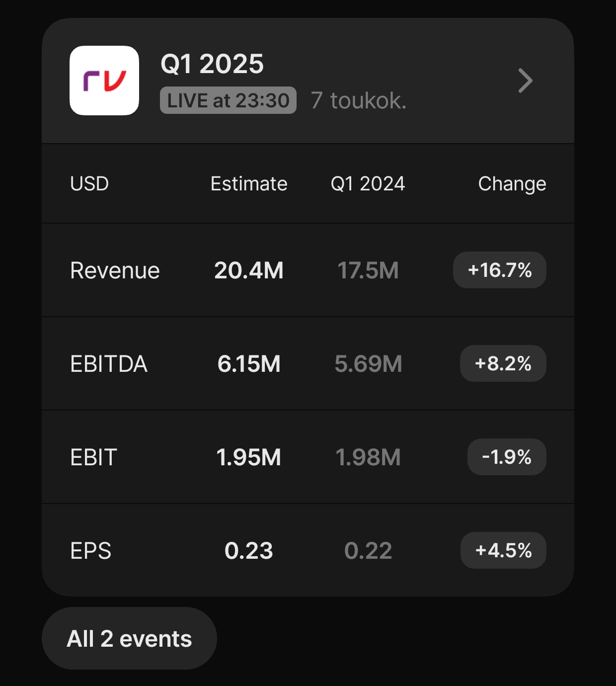616x686 pixels.
Task: Select the Revenue row label
Action: [115, 270]
